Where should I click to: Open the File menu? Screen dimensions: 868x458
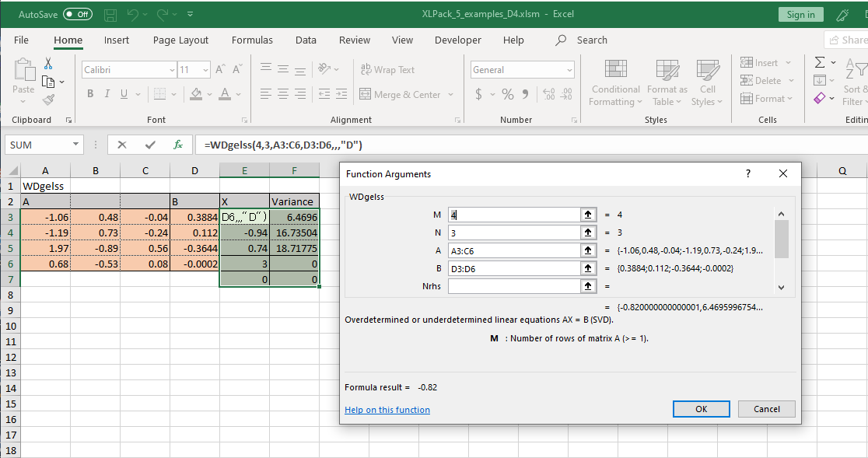(x=21, y=40)
